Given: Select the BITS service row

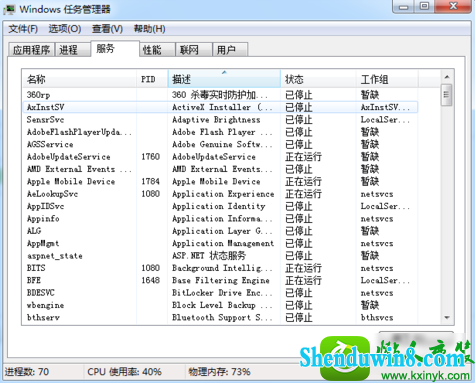Looking at the screenshot, I should click(220, 268).
